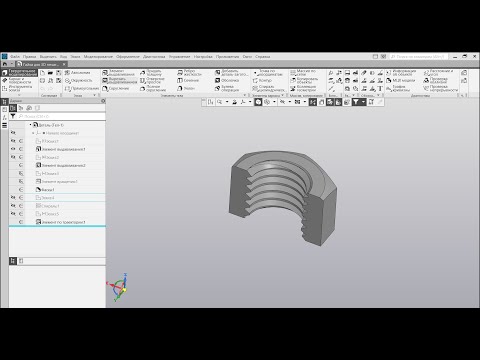
Task: Toggle visibility eye of Элемент выдавливания:1
Action: coord(13,149)
